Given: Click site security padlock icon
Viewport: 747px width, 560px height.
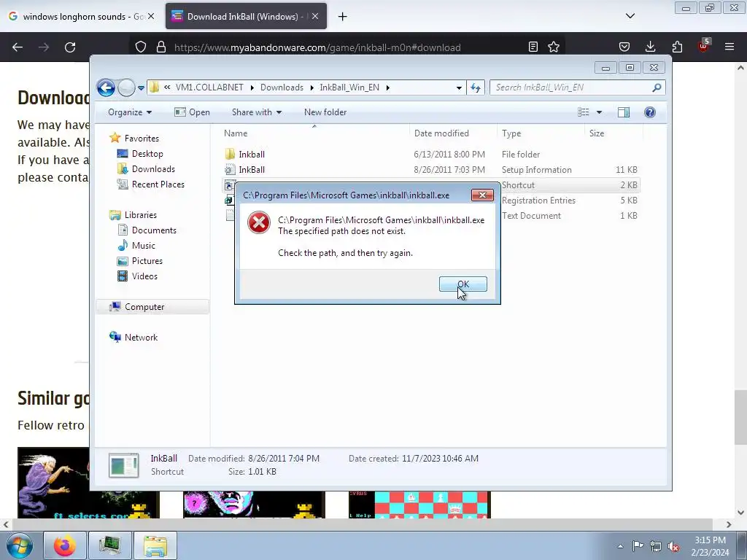Looking at the screenshot, I should click(161, 47).
